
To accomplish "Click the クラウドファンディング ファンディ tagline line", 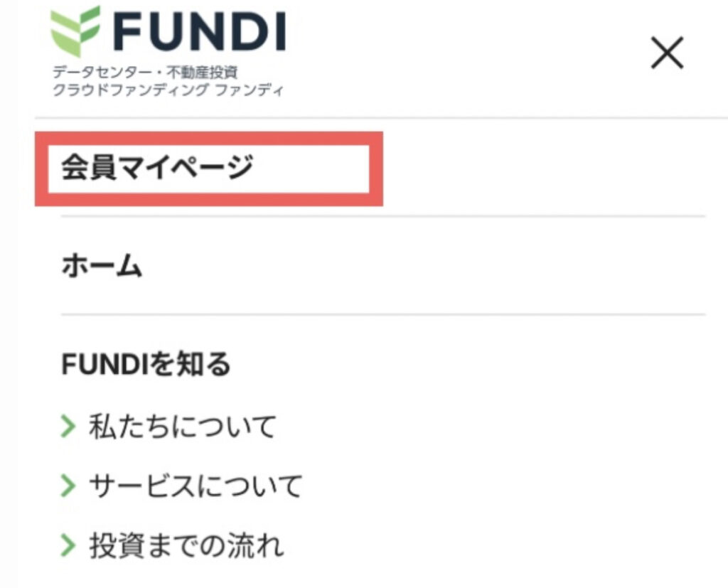I will coord(168,89).
